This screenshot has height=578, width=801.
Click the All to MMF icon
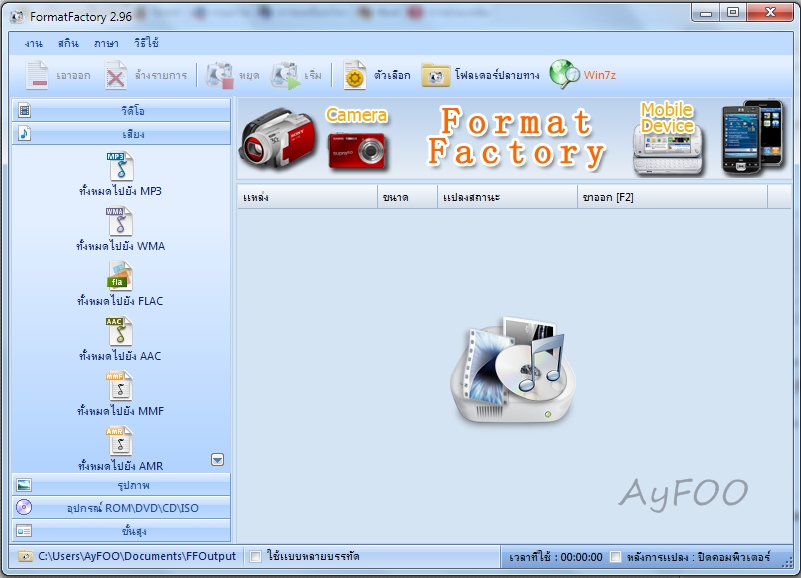(x=120, y=386)
